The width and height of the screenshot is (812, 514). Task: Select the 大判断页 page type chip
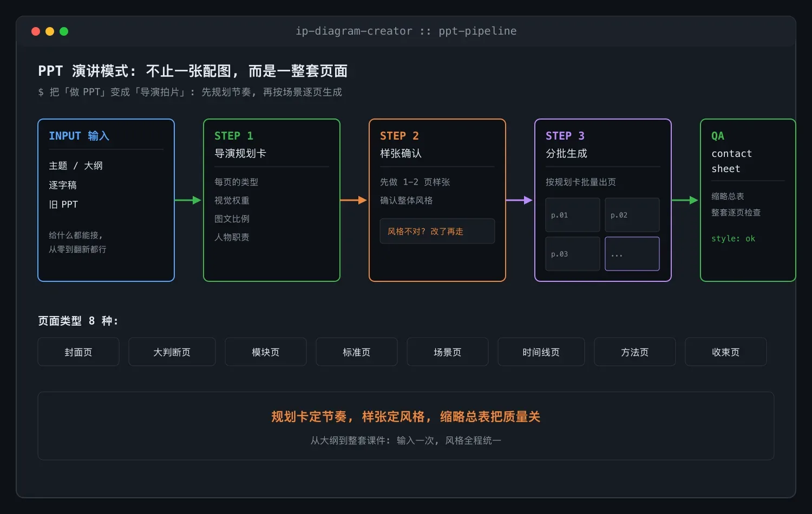pos(172,352)
